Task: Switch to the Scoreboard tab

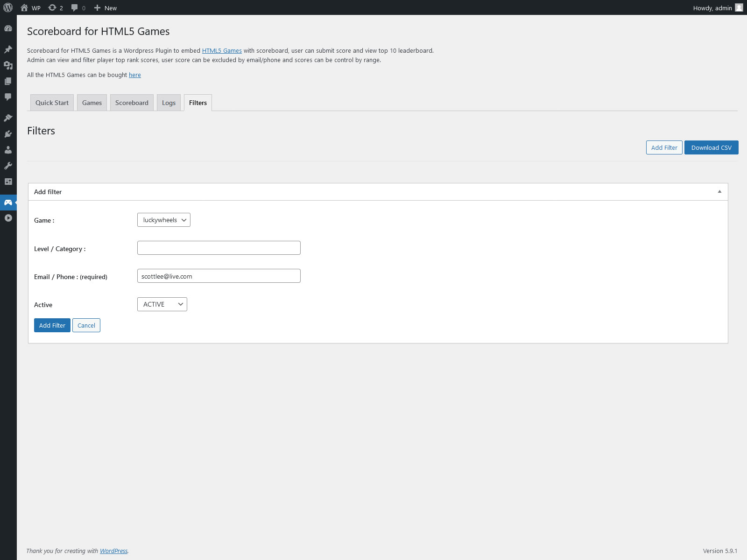Action: pyautogui.click(x=132, y=103)
